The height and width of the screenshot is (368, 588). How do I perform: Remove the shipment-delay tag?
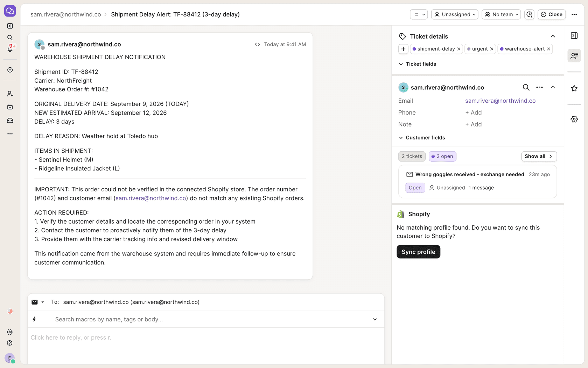tap(458, 49)
